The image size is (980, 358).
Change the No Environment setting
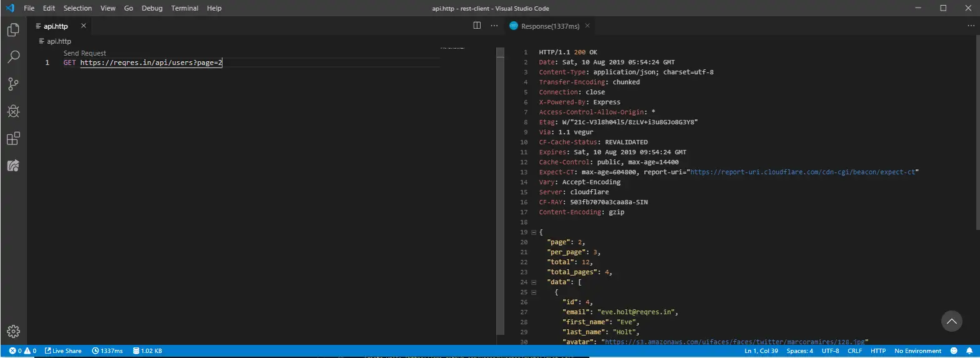[917, 351]
